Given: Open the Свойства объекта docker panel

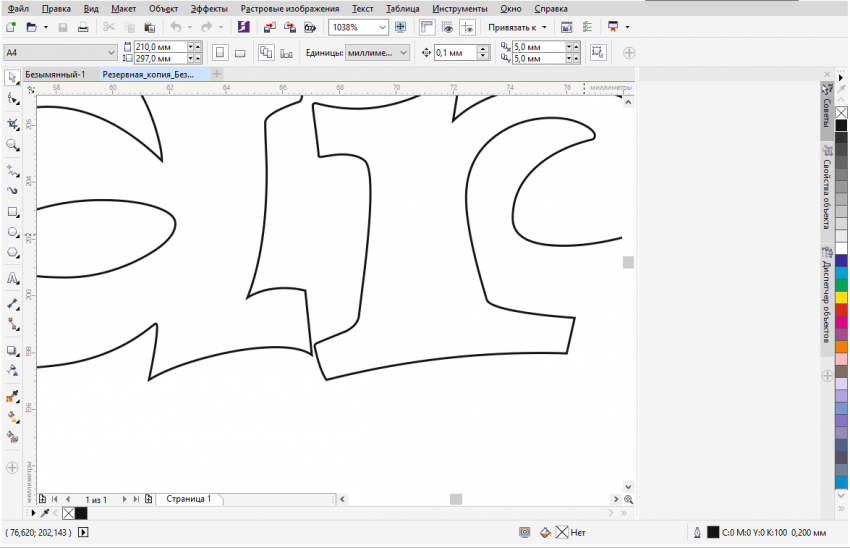Looking at the screenshot, I should (827, 196).
